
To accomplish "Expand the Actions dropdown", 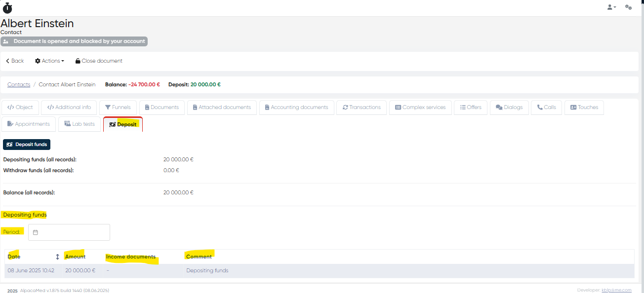I will click(x=49, y=61).
